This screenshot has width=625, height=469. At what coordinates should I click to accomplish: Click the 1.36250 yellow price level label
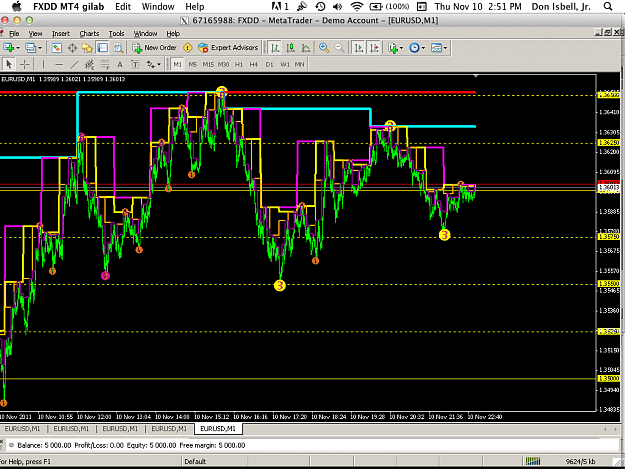pyautogui.click(x=609, y=143)
